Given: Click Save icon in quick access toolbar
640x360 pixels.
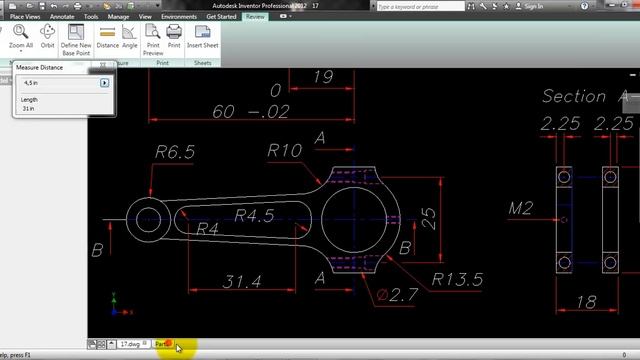Looking at the screenshot, I should 42,6.
